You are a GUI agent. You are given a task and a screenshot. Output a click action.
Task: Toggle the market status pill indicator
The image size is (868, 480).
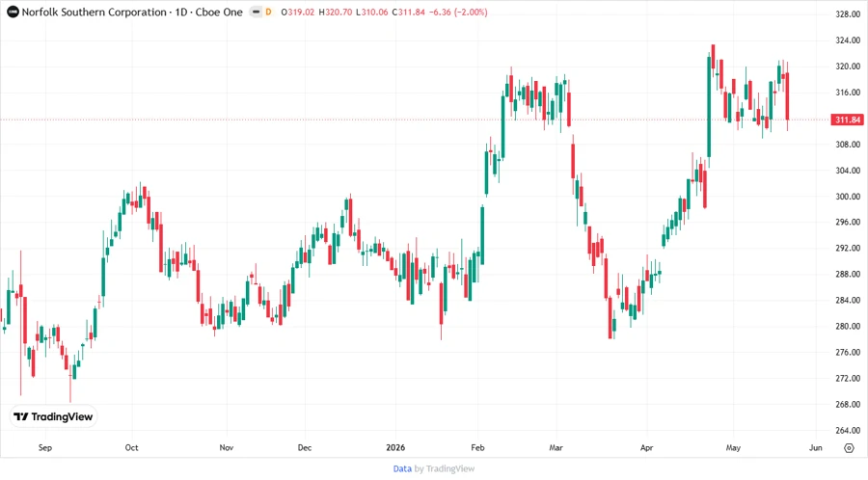[x=256, y=12]
